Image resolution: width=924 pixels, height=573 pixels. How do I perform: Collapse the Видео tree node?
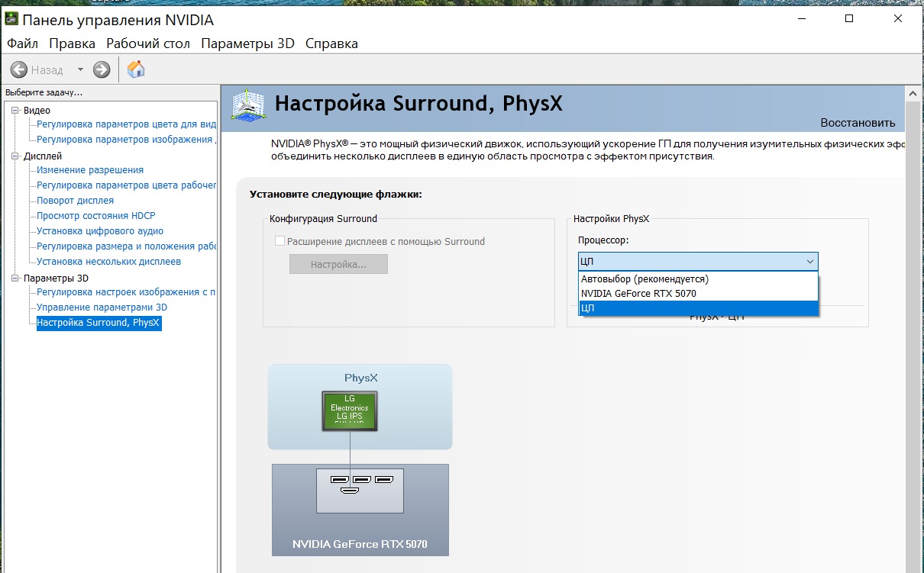click(x=16, y=111)
